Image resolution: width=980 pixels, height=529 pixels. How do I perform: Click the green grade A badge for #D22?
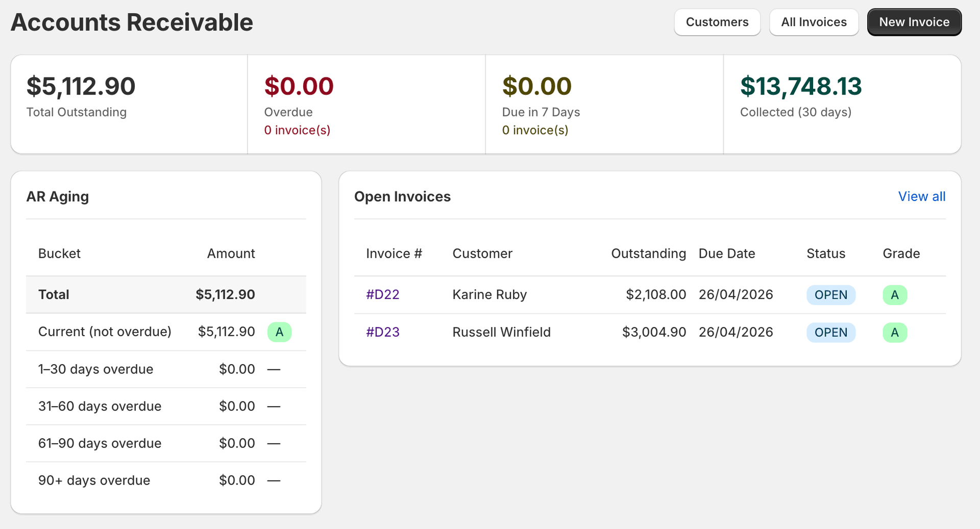click(895, 294)
